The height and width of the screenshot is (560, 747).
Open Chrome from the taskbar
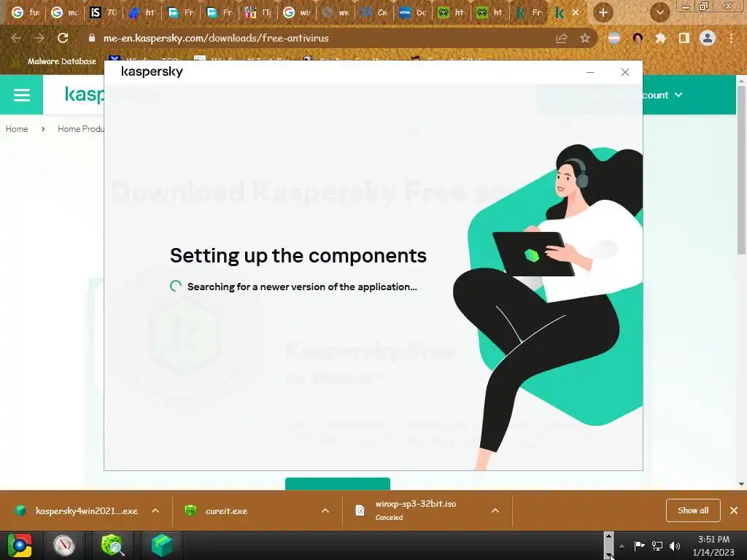(20, 545)
